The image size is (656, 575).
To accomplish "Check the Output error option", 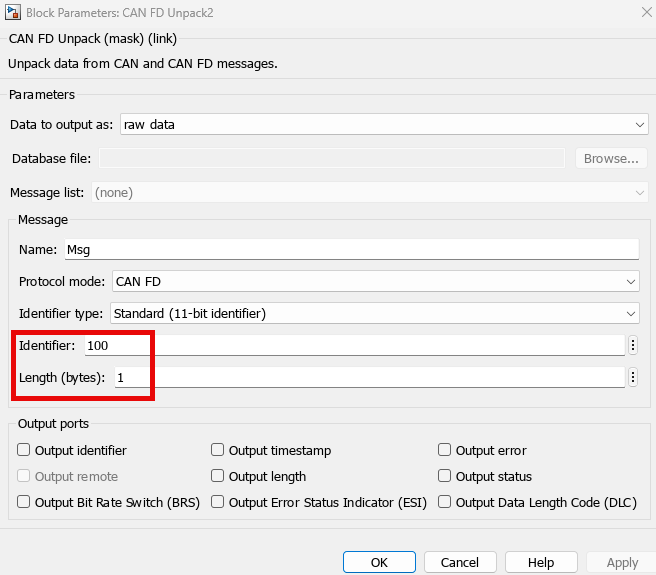I will [x=445, y=451].
